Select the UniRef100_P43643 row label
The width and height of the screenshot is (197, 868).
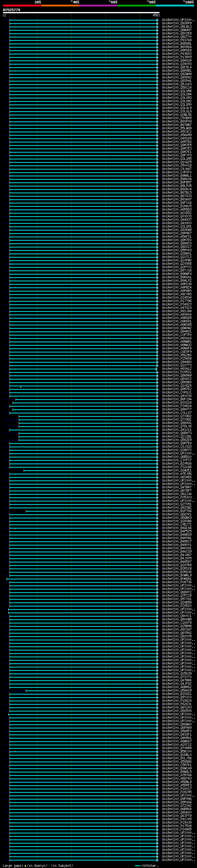(x=177, y=54)
